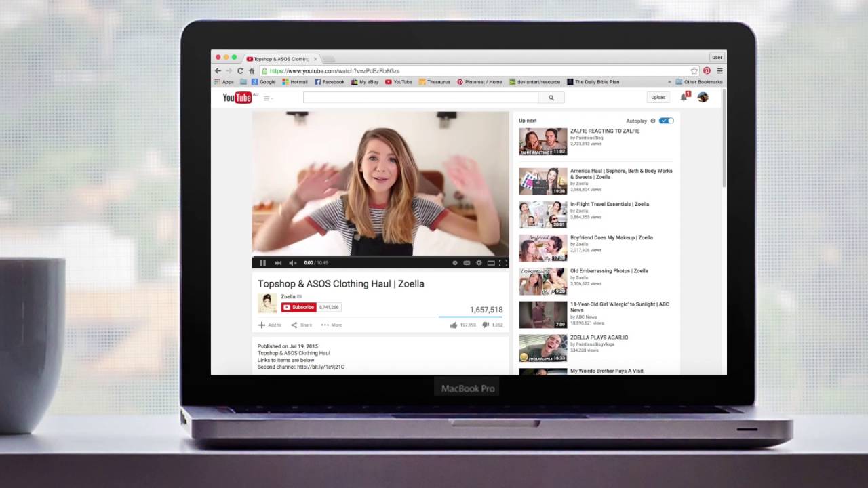Click the Autoplay info icon

coord(653,121)
